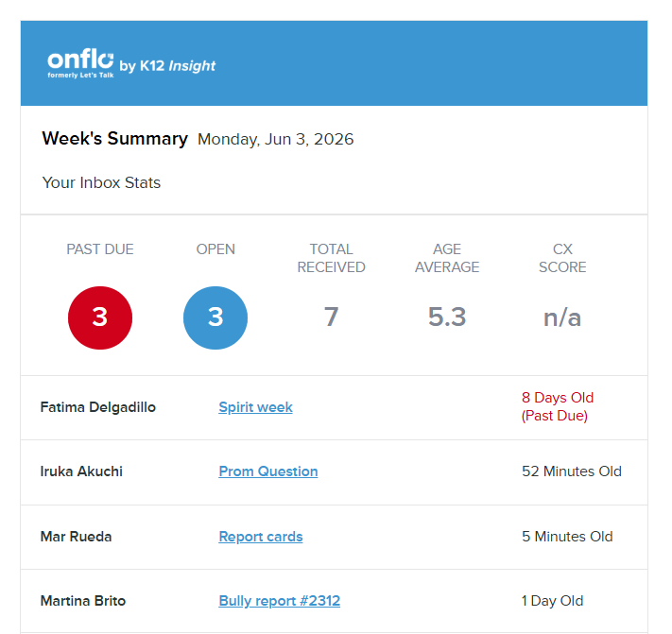Click the Age Average value 5.3
This screenshot has width=672, height=634.
point(447,317)
